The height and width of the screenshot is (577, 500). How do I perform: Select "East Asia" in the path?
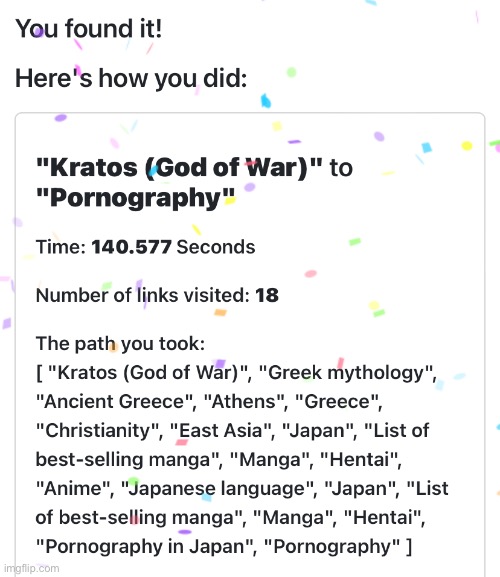[x=220, y=430]
